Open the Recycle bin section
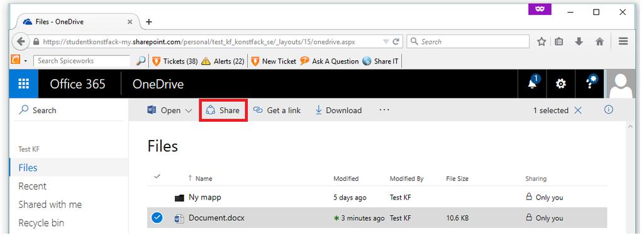 [41, 223]
